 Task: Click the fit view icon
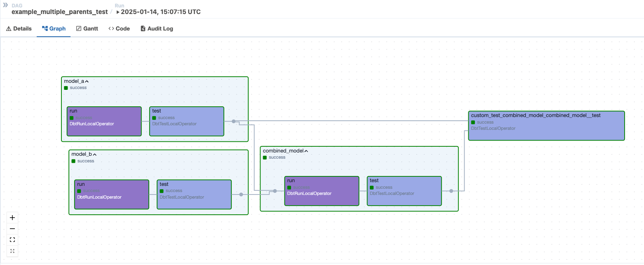(x=12, y=240)
